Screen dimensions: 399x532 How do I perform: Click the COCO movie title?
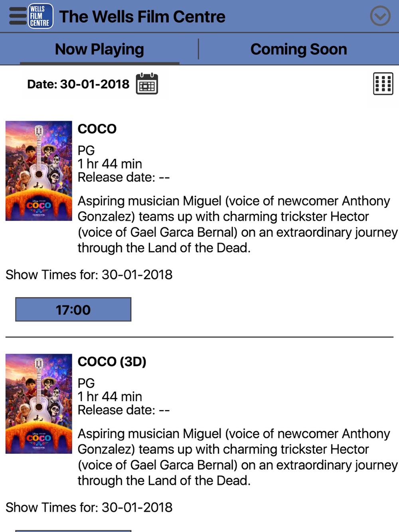[97, 129]
